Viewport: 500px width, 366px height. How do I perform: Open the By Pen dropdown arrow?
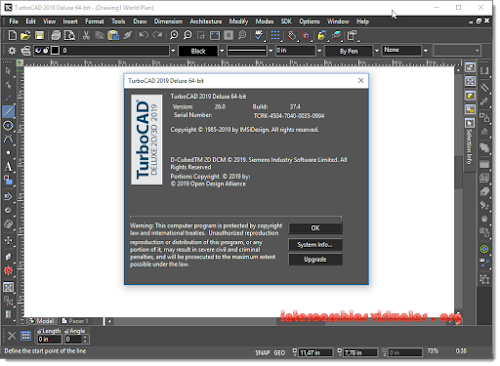click(x=377, y=51)
